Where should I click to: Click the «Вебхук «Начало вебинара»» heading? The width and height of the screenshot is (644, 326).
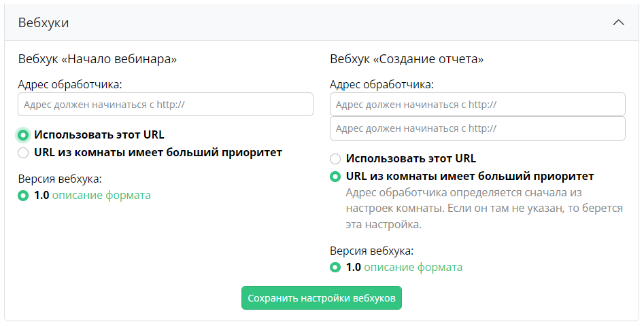[97, 59]
